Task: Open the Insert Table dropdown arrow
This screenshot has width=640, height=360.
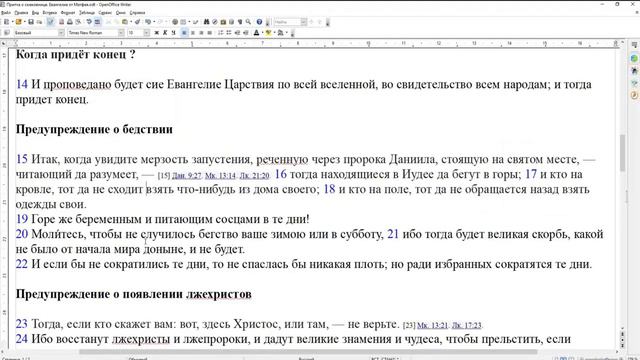Action: (189, 22)
